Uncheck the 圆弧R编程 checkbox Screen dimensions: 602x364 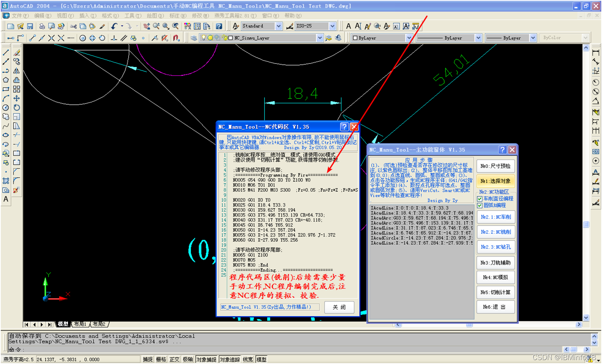[x=480, y=205]
